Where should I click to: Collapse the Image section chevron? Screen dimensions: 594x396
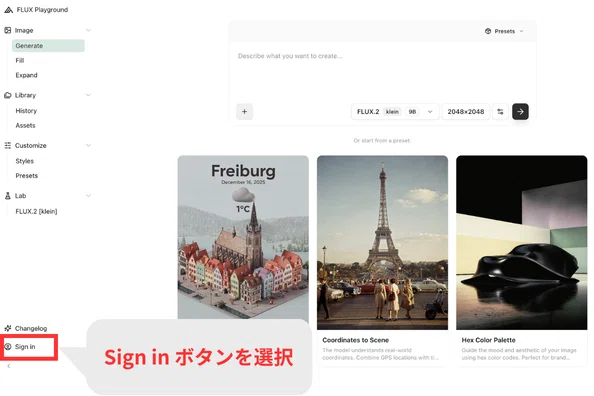click(x=88, y=30)
